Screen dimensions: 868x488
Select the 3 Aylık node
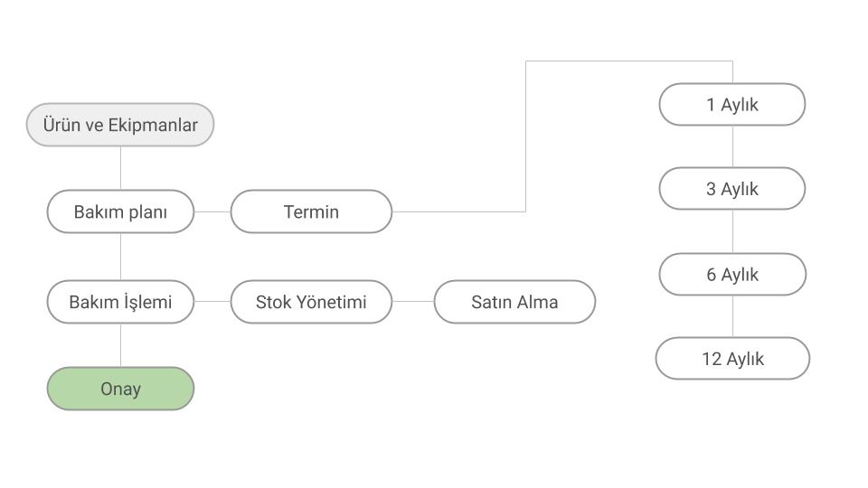point(732,189)
